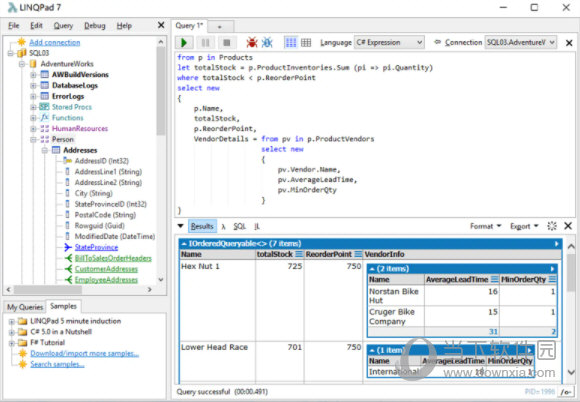Open the File menu

14,26
